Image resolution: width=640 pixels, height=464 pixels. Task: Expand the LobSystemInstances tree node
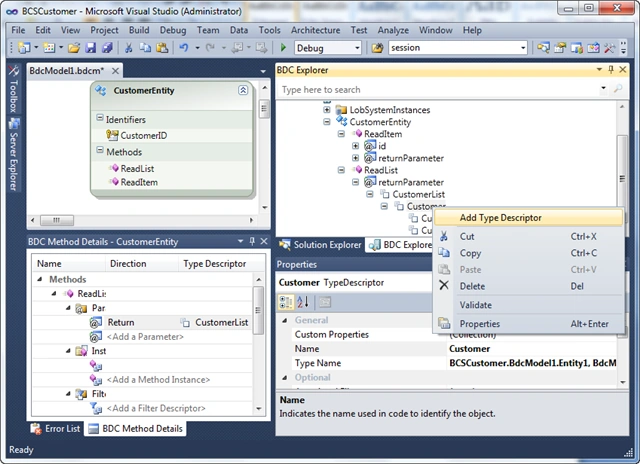[x=327, y=109]
